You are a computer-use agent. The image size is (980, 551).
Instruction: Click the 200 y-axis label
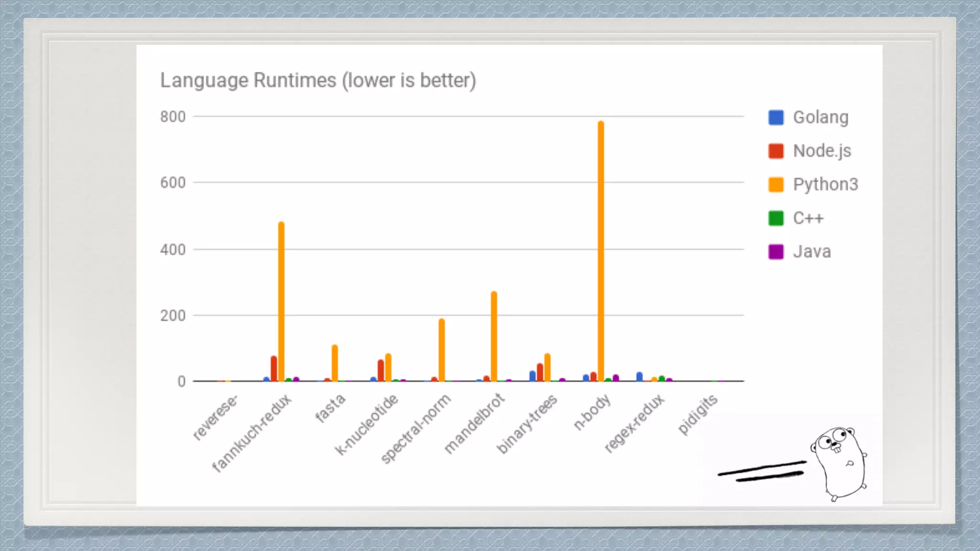coord(173,316)
